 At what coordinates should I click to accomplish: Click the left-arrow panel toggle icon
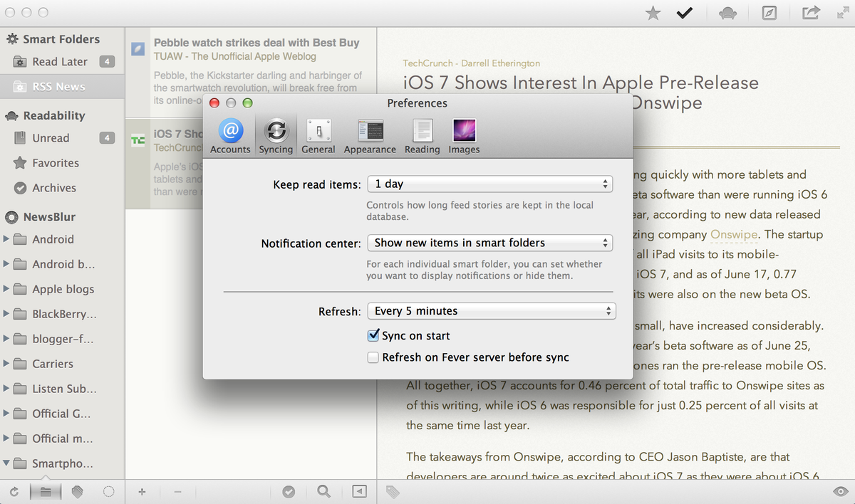(x=360, y=491)
